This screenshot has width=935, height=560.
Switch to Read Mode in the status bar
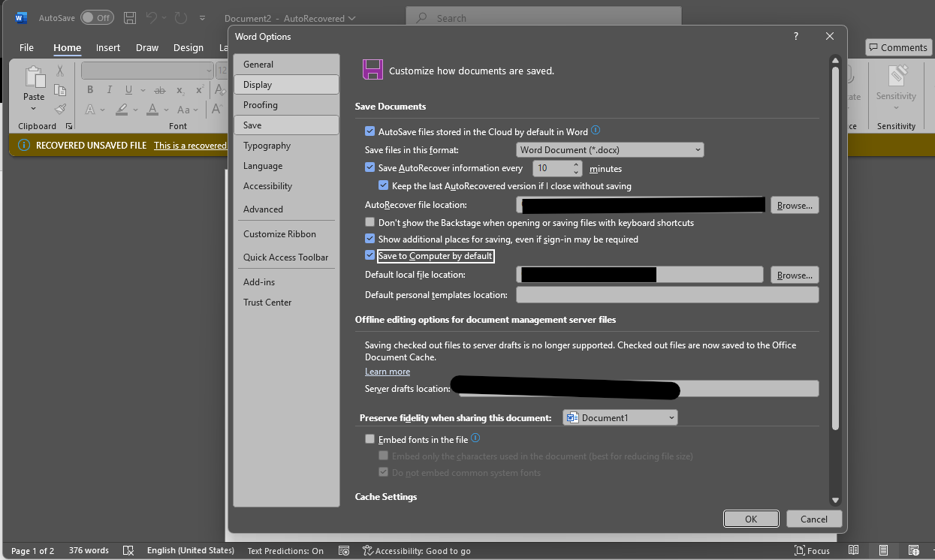854,550
